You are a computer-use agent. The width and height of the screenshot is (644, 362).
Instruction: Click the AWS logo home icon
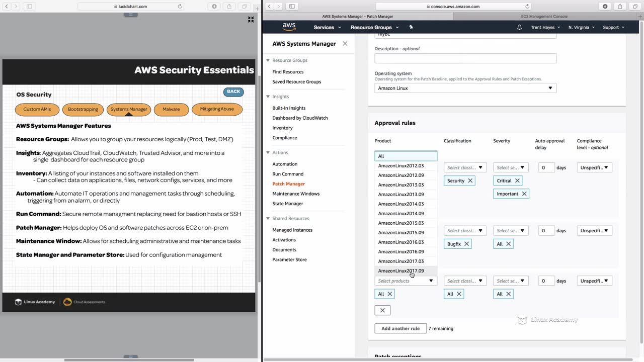click(x=289, y=27)
